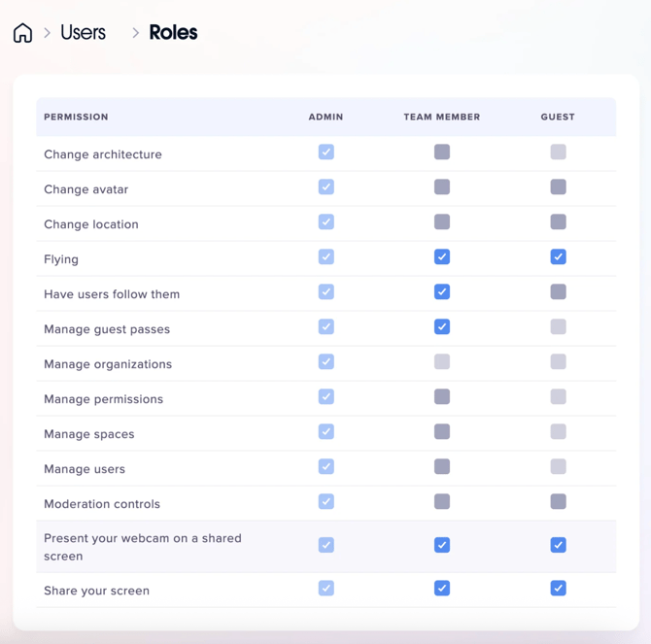Disable webcam presenting for Team Member
The width and height of the screenshot is (651, 644).
click(442, 546)
